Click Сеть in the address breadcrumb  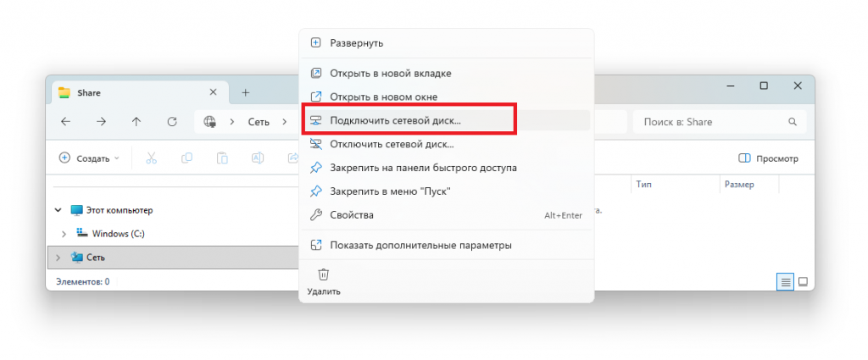pyautogui.click(x=258, y=122)
